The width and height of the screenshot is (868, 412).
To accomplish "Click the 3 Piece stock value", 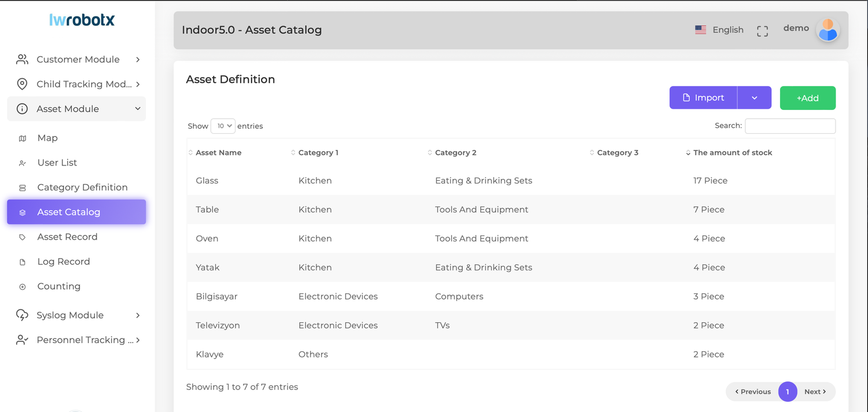I will tap(709, 296).
